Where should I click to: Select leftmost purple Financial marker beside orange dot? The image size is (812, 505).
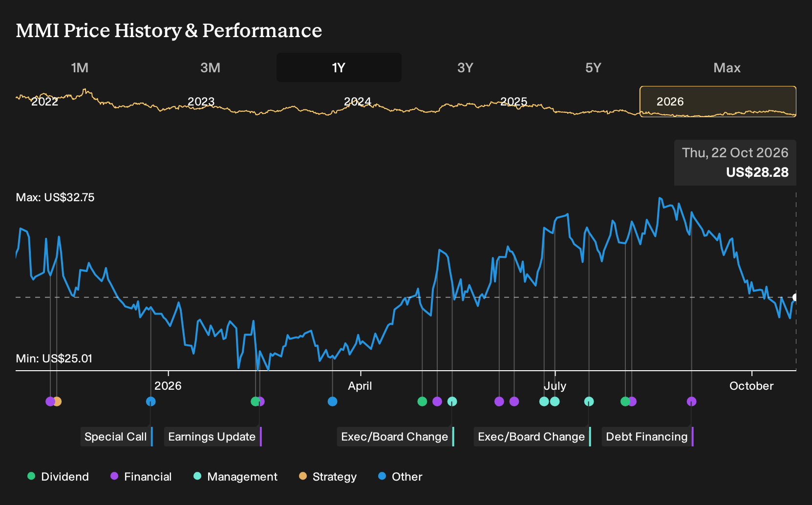50,401
